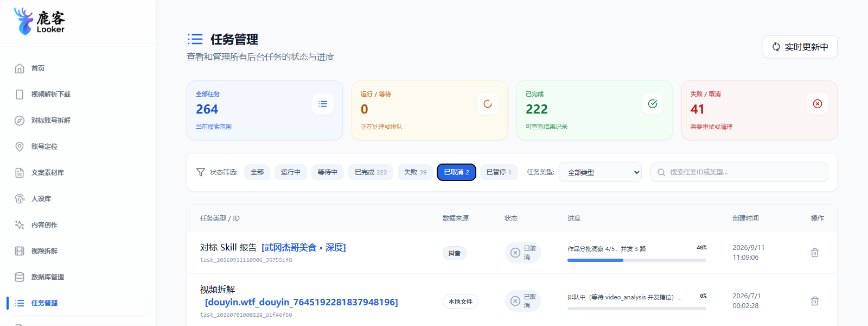The image size is (868, 326).
Task: Click the 内容创作 sparkle icon
Action: [x=20, y=225]
